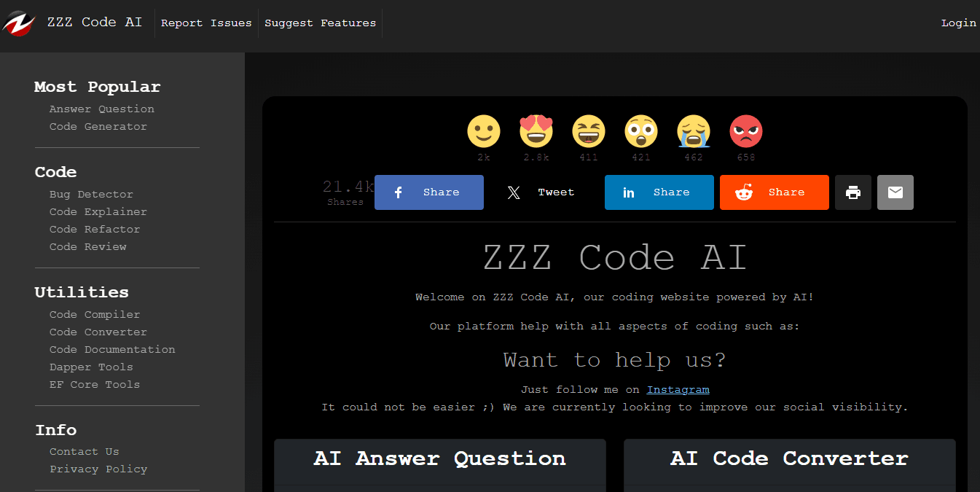React with the angry face emoji
Image resolution: width=980 pixels, height=492 pixels.
click(x=745, y=132)
